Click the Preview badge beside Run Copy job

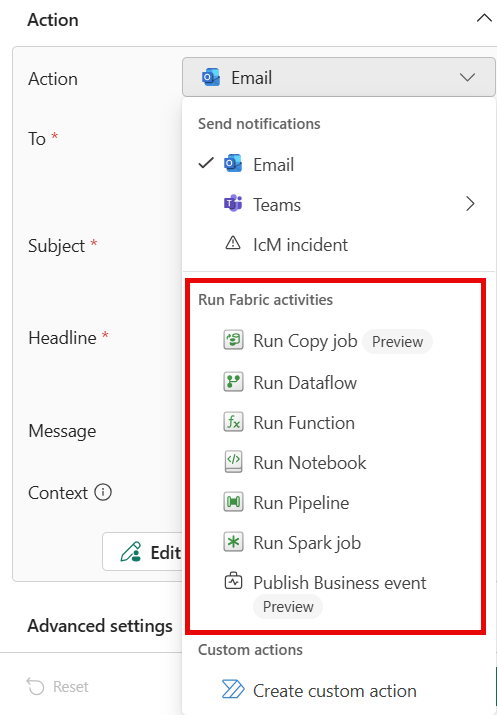point(397,342)
